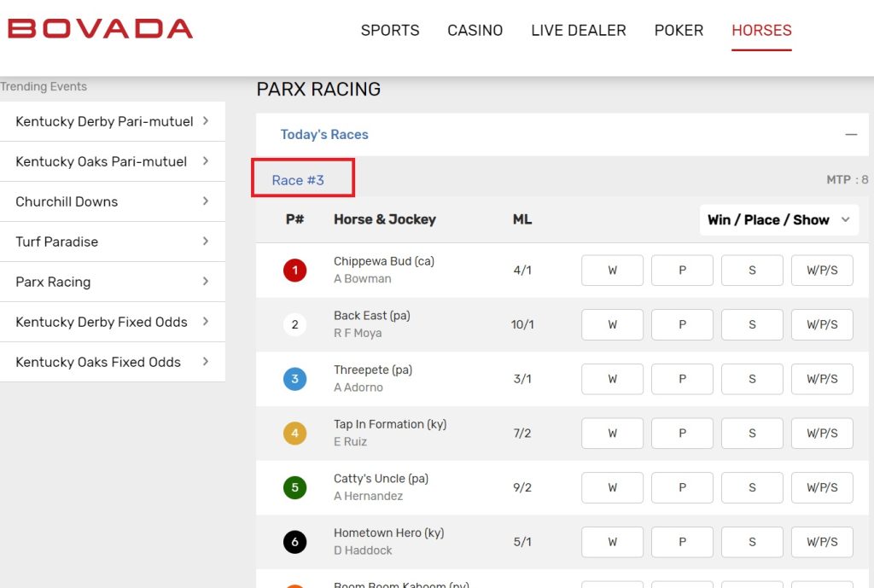Open Turf Paradise races
This screenshot has width=874, height=588.
point(113,242)
